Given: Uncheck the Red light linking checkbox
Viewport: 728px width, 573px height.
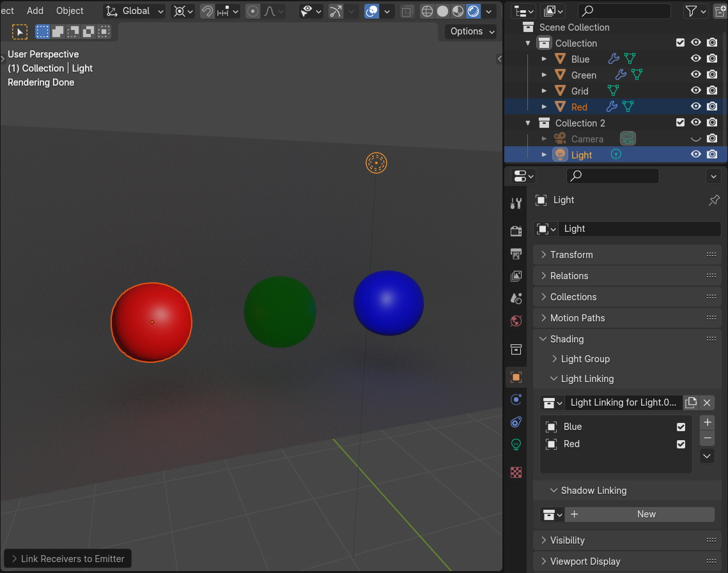Looking at the screenshot, I should [681, 445].
